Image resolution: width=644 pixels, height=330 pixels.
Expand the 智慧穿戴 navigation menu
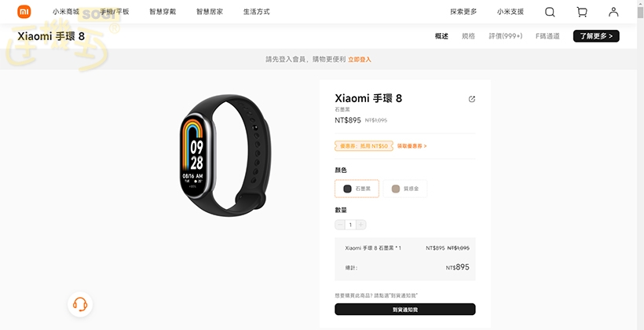pyautogui.click(x=163, y=12)
